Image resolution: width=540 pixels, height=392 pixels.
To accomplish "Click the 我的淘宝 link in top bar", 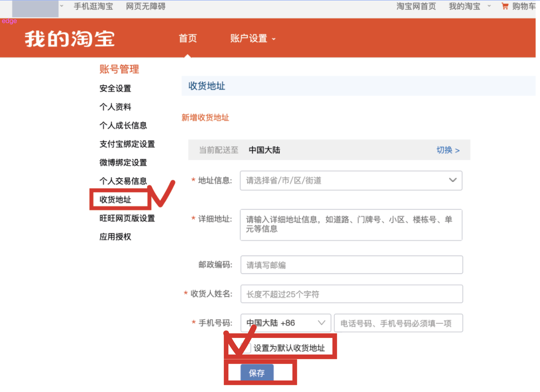I will (x=464, y=6).
